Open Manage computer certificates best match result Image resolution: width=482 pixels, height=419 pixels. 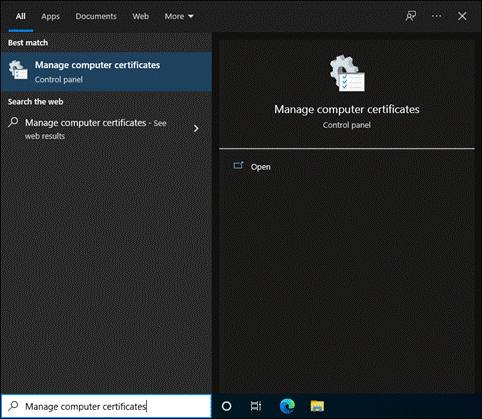[x=106, y=72]
